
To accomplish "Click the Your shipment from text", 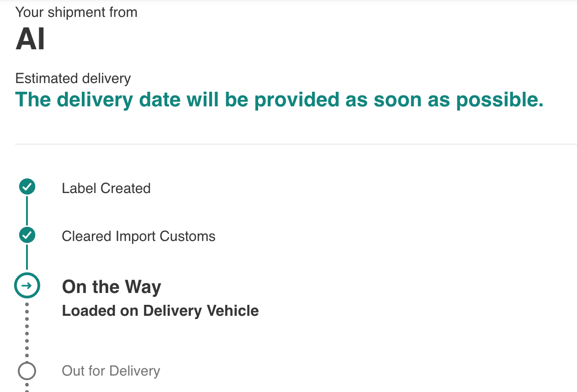I will pyautogui.click(x=76, y=12).
